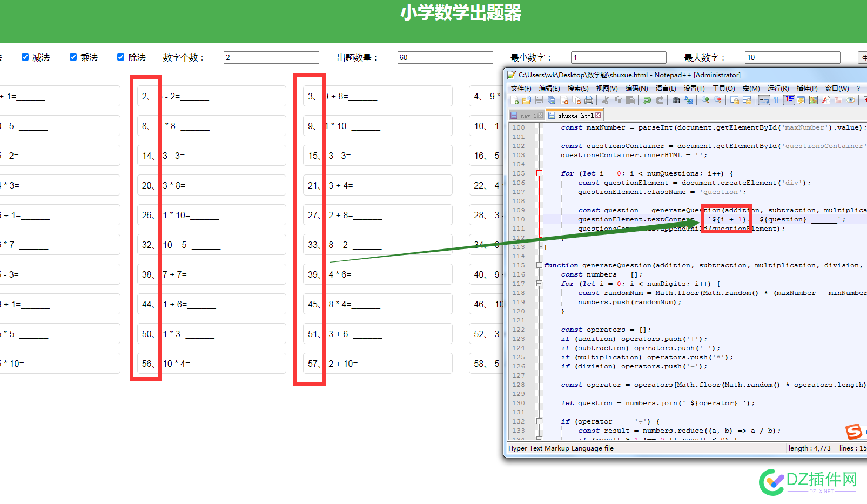
Task: Click the Save All toolbar icon
Action: 552,100
